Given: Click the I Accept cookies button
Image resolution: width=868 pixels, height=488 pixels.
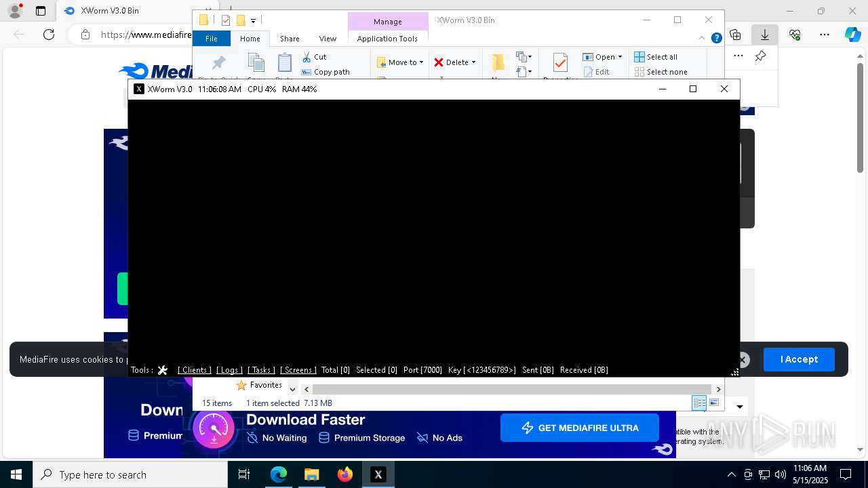Looking at the screenshot, I should coord(799,359).
